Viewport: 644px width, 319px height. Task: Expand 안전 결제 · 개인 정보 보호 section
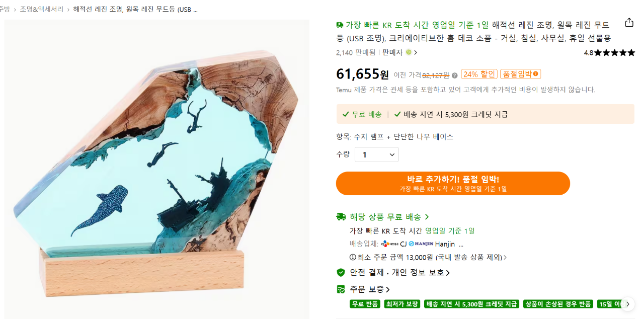click(x=399, y=273)
